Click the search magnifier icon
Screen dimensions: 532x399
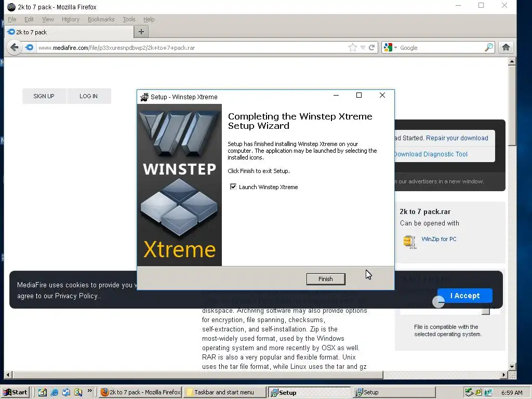click(x=489, y=47)
